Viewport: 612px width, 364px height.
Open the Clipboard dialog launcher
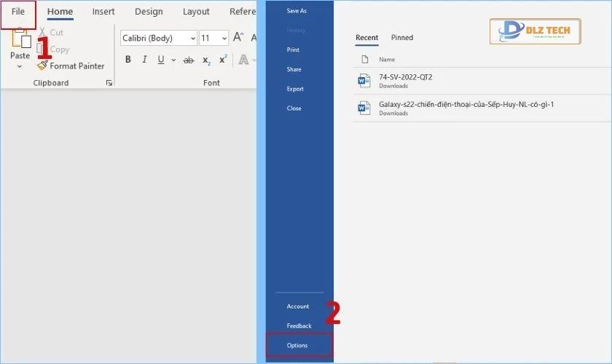(109, 83)
